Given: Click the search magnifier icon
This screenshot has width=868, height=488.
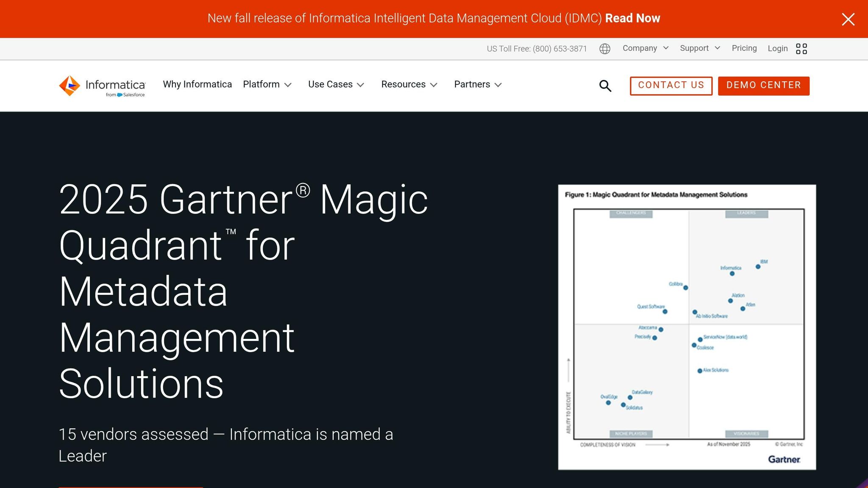Looking at the screenshot, I should pyautogui.click(x=605, y=86).
